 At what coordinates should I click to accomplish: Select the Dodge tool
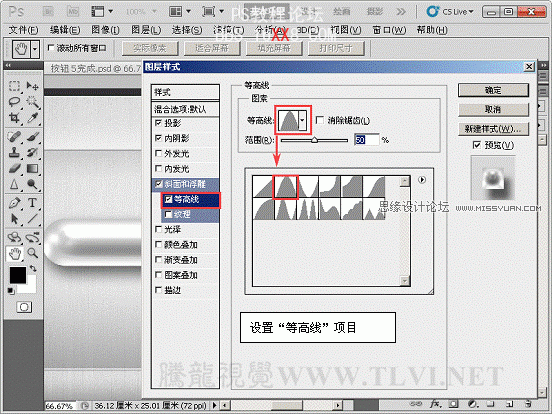click(x=32, y=184)
